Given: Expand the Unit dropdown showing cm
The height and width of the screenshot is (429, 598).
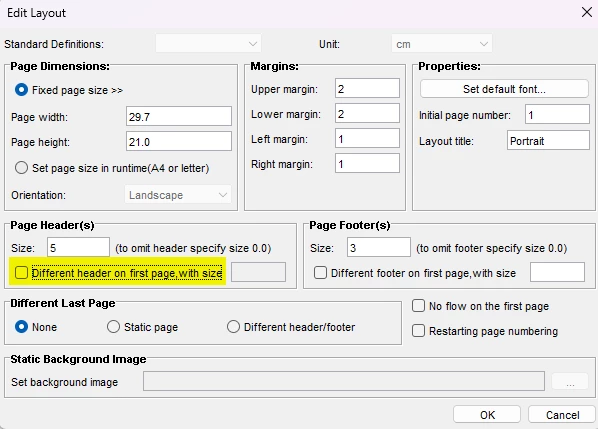Looking at the screenshot, I should click(442, 44).
